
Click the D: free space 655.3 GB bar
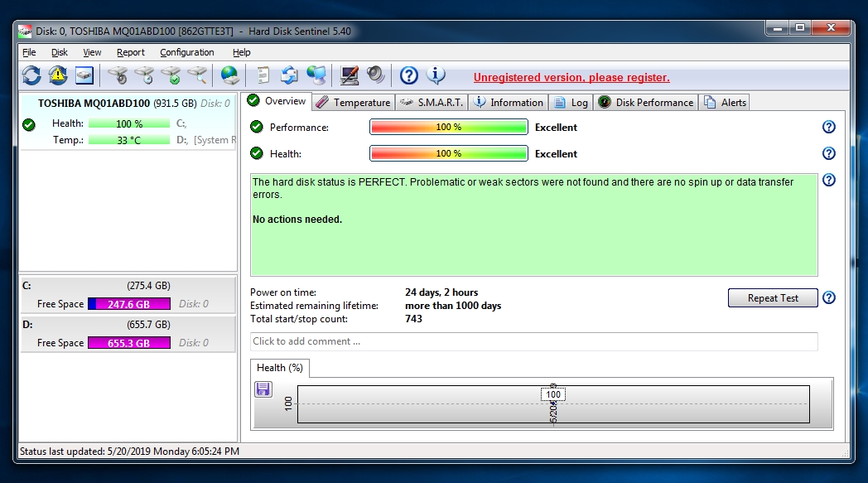pos(129,343)
